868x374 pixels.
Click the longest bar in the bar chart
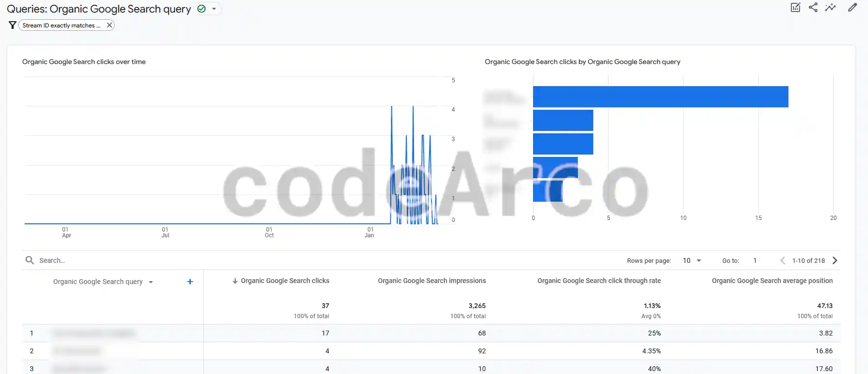click(661, 97)
